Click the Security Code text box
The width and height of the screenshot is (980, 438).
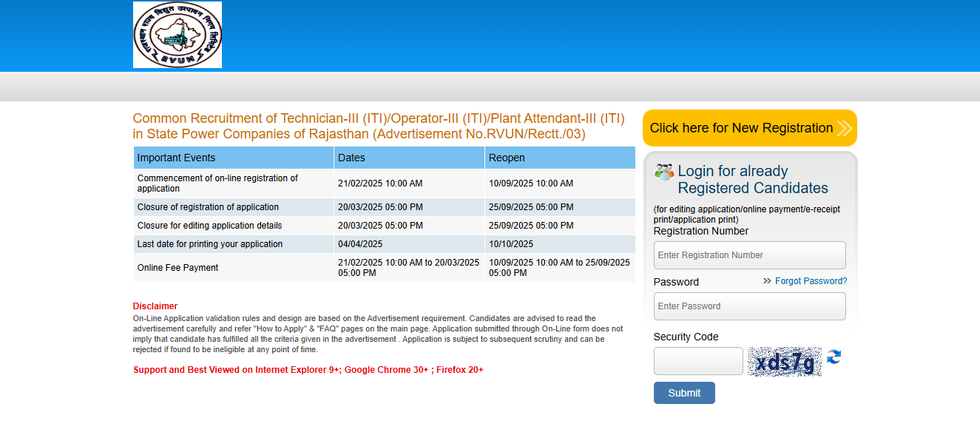698,361
